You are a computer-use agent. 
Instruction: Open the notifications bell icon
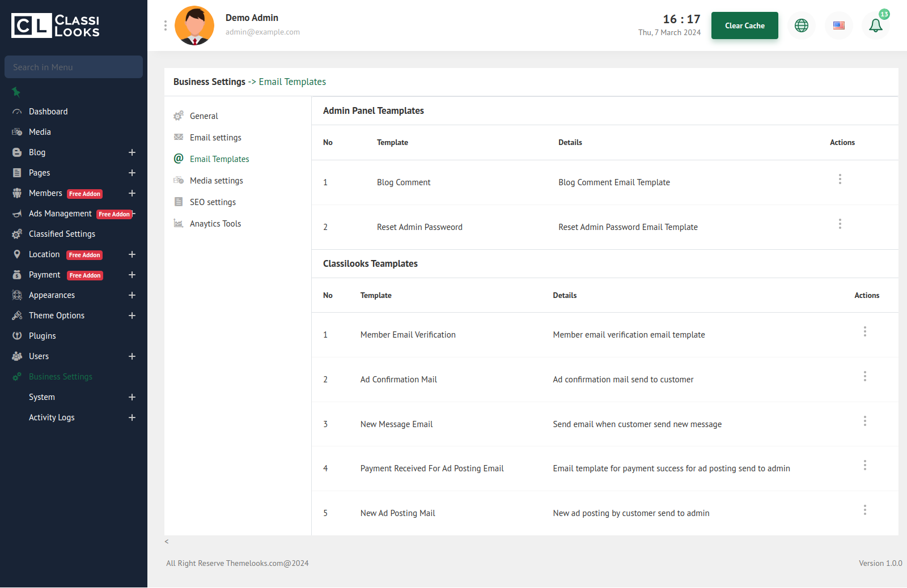click(875, 25)
